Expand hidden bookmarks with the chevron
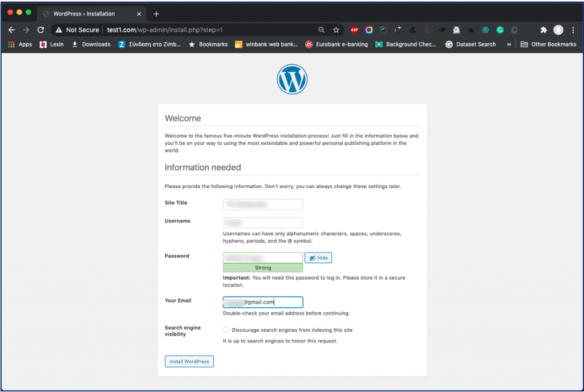The height and width of the screenshot is (392, 584). click(x=509, y=44)
